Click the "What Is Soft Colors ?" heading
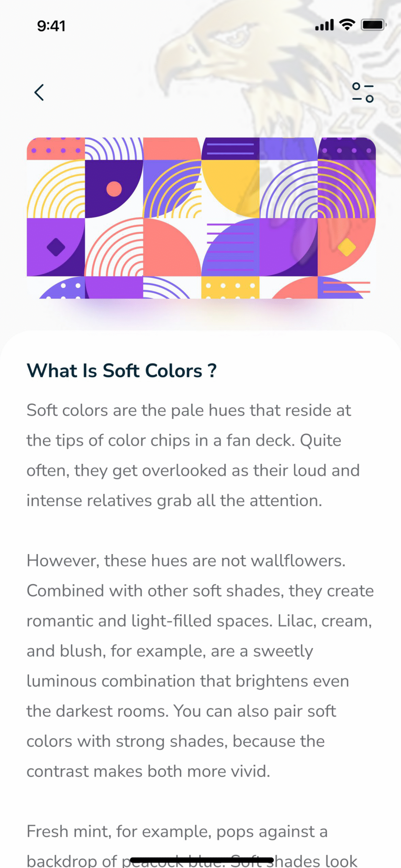The height and width of the screenshot is (868, 401). (x=122, y=370)
